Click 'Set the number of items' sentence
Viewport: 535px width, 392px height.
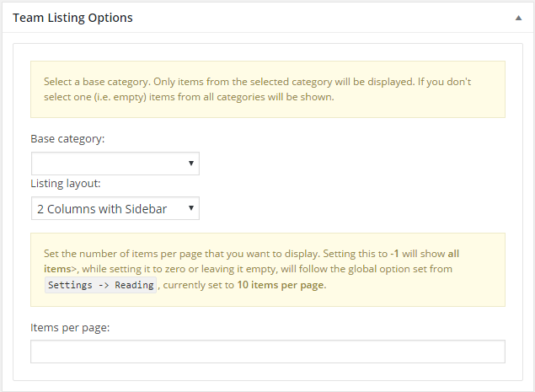point(182,254)
